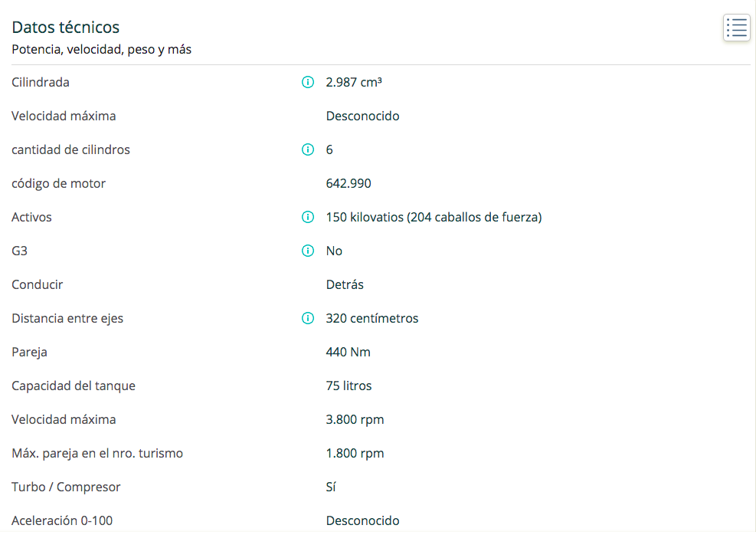Click Capacidad del tanque label
The height and width of the screenshot is (535, 756).
point(74,386)
